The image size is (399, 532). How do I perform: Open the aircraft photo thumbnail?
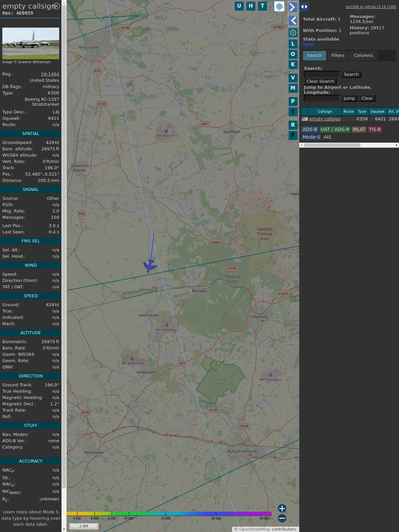click(x=31, y=43)
